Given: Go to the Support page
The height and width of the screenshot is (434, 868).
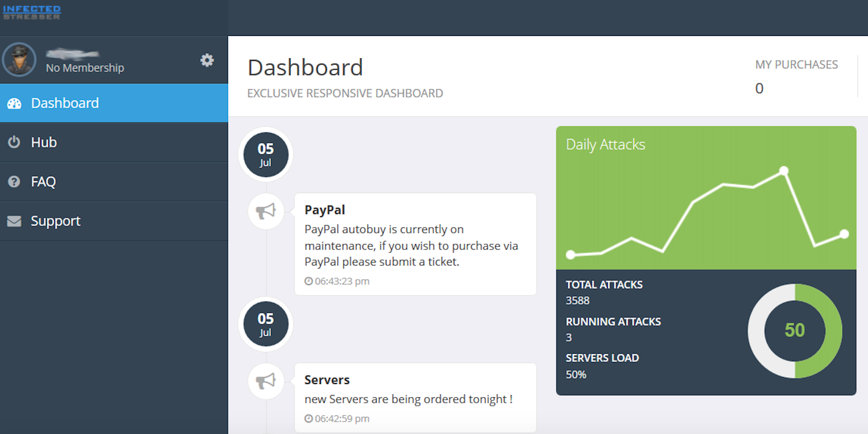Looking at the screenshot, I should (56, 221).
